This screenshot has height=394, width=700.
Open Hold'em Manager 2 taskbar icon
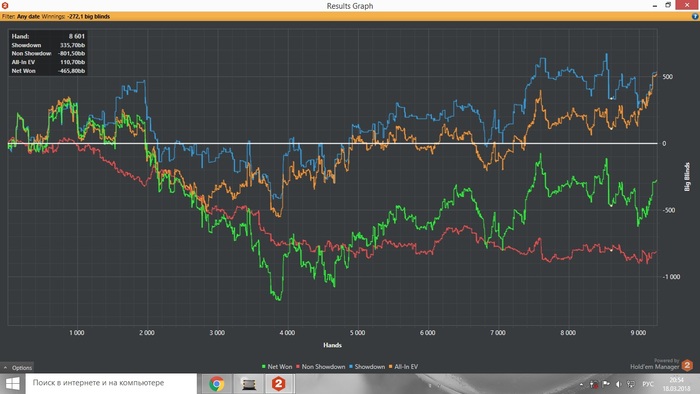click(279, 384)
